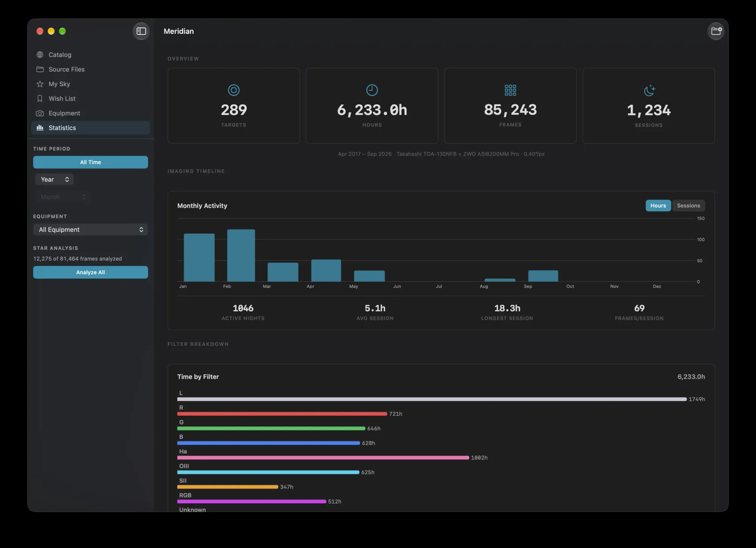Click the folder icon beside Source Files

pyautogui.click(x=40, y=69)
